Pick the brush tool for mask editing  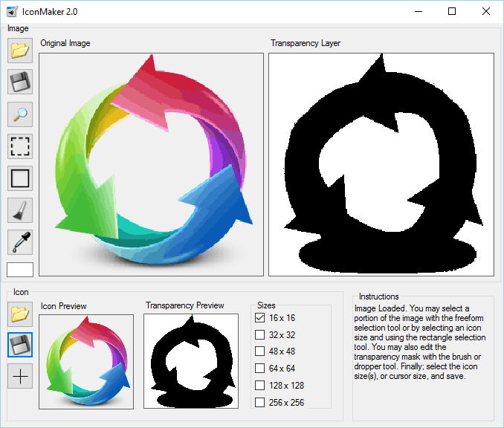[20, 210]
